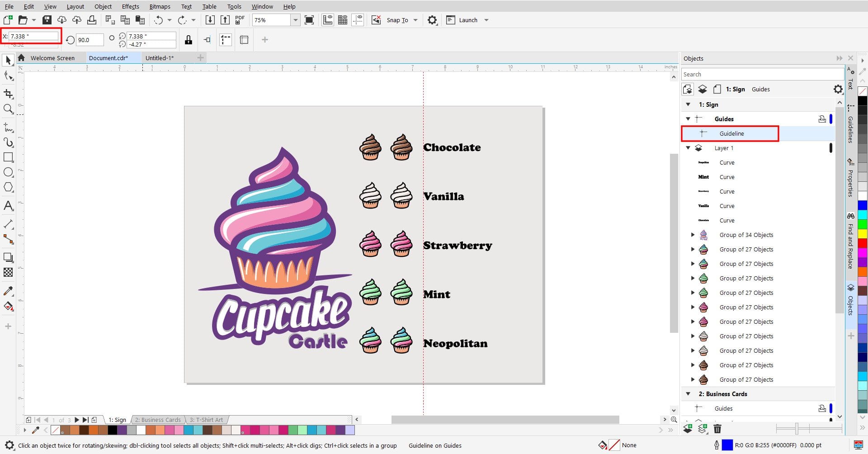The image size is (868, 454).
Task: Go to the 2: Business Cards page tab
Action: (x=158, y=420)
